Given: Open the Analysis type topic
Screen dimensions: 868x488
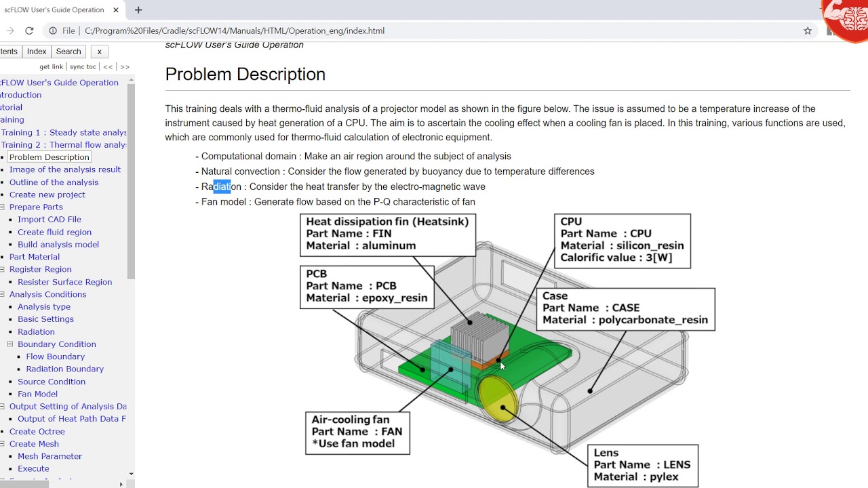Looking at the screenshot, I should pos(44,307).
